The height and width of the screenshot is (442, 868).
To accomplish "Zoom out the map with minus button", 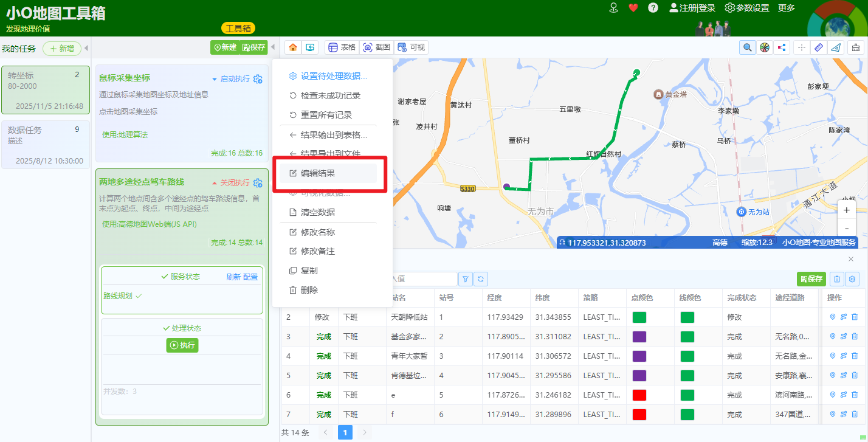I will [x=847, y=228].
